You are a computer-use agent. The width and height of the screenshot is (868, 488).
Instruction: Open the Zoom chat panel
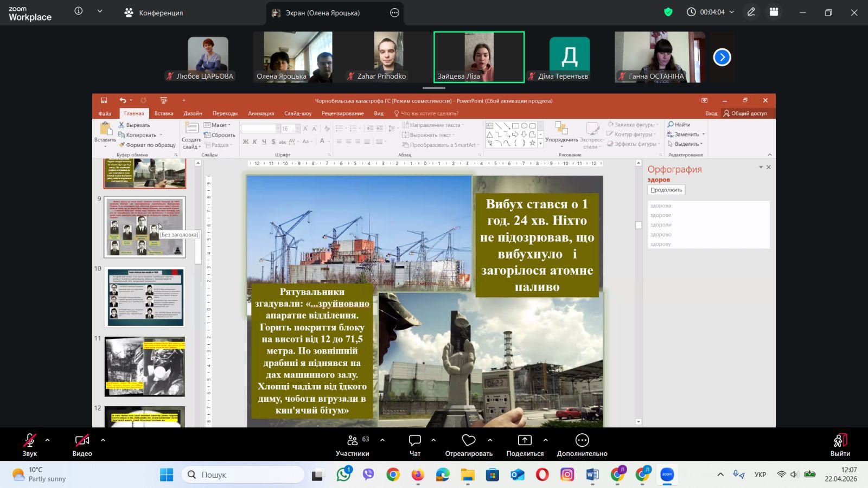(x=414, y=440)
